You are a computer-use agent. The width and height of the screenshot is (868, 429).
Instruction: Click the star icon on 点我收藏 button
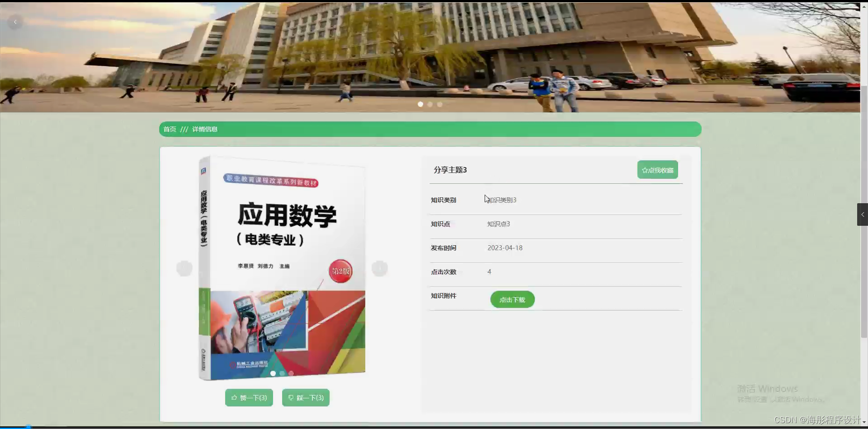click(x=646, y=169)
